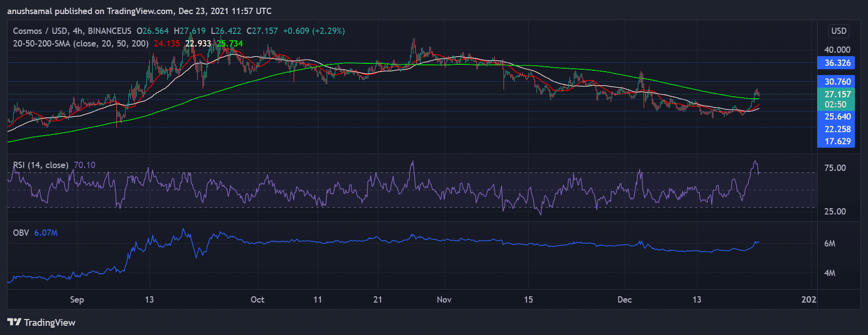This screenshot has height=335, width=868.
Task: Click the 20-50-200-SMA indicator legend
Action: 80,44
